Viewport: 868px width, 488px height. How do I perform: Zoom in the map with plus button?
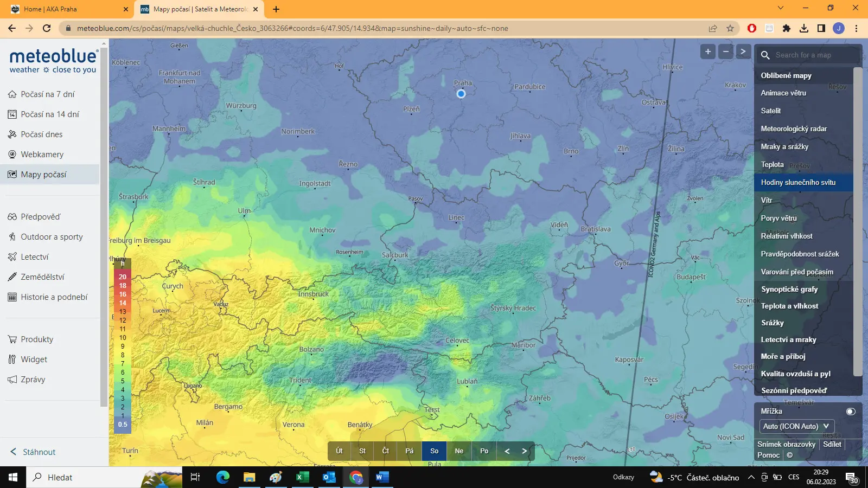point(707,52)
